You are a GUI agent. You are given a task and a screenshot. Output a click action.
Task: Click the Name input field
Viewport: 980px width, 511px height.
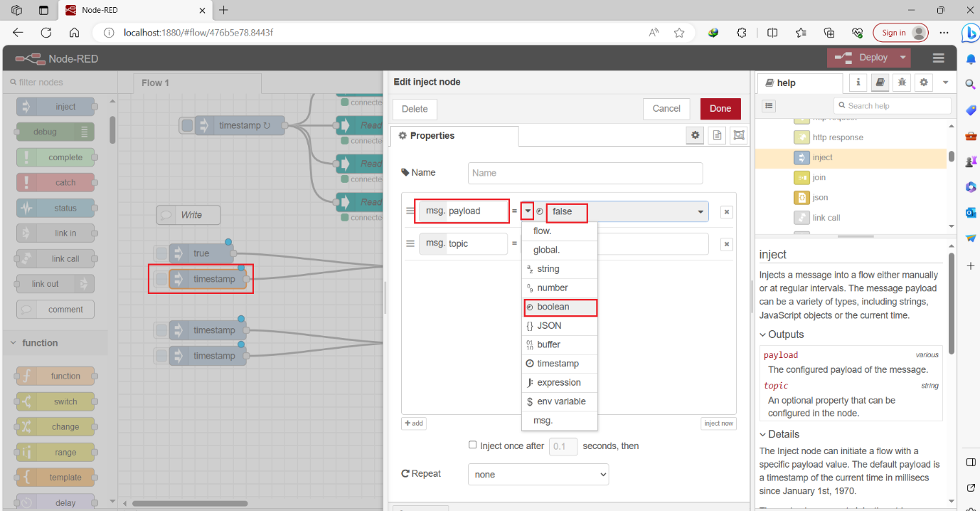pyautogui.click(x=584, y=172)
